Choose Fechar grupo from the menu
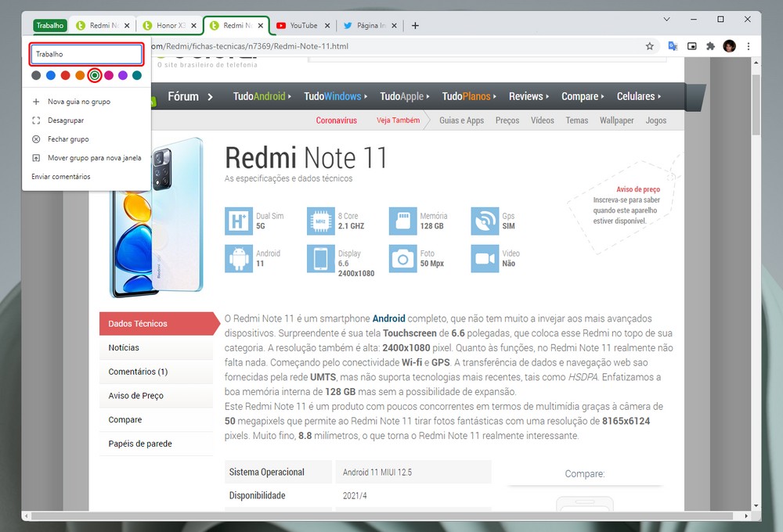 point(86,139)
